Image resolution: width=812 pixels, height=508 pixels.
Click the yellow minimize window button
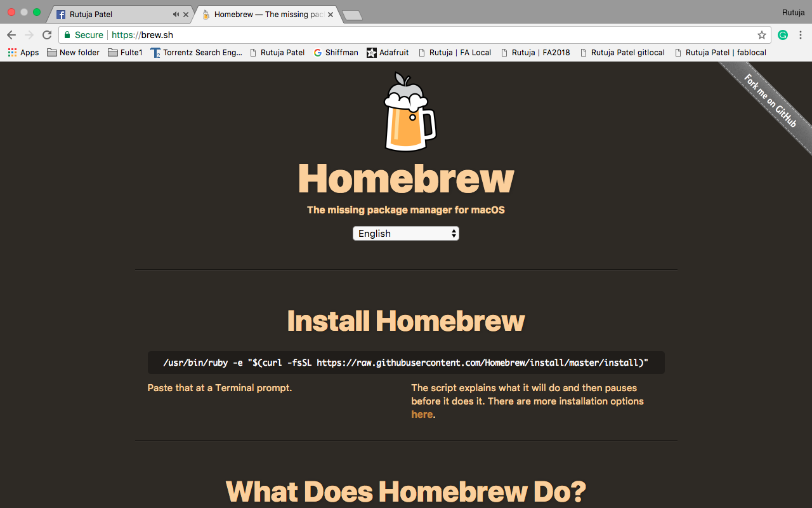[x=24, y=12]
